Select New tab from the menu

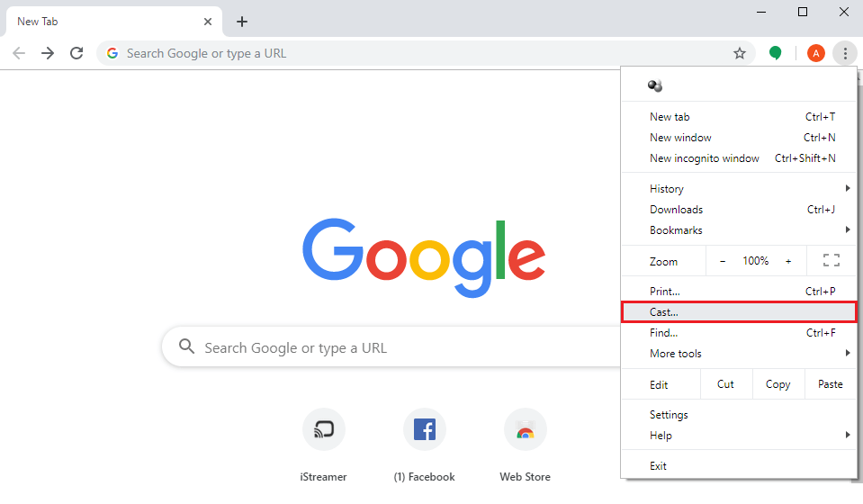tap(739, 117)
